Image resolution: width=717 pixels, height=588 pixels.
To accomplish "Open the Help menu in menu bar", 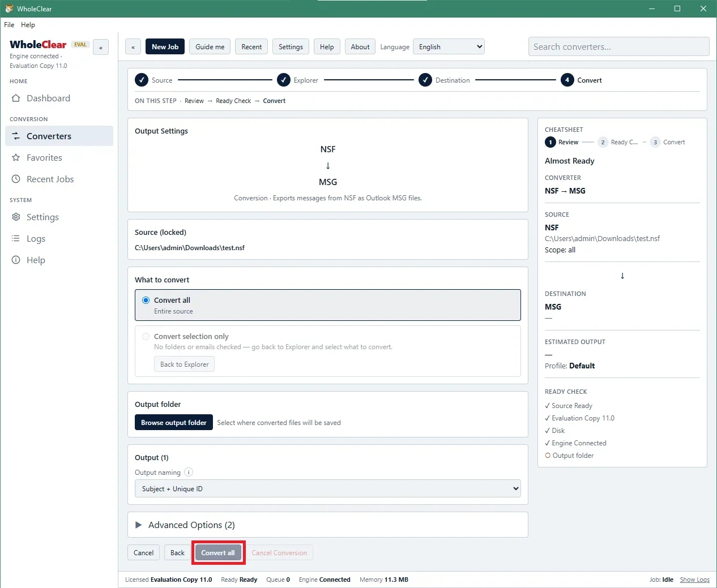I will (x=28, y=25).
